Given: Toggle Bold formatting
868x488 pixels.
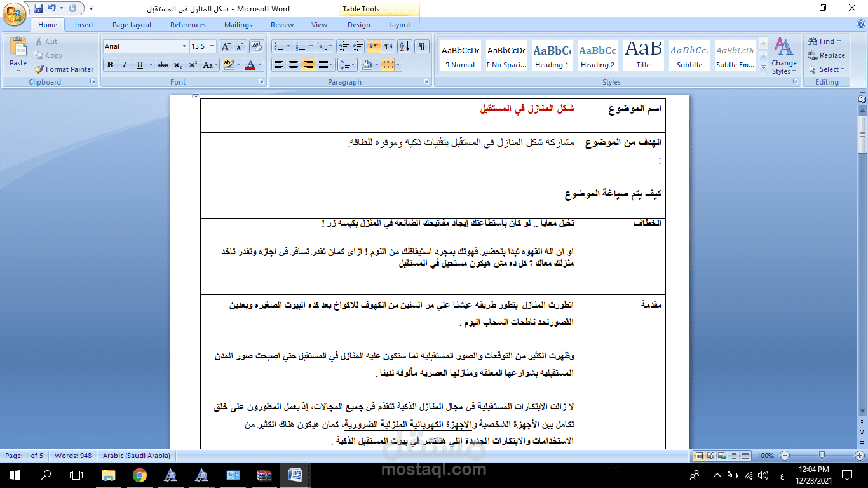Looking at the screenshot, I should click(x=110, y=65).
